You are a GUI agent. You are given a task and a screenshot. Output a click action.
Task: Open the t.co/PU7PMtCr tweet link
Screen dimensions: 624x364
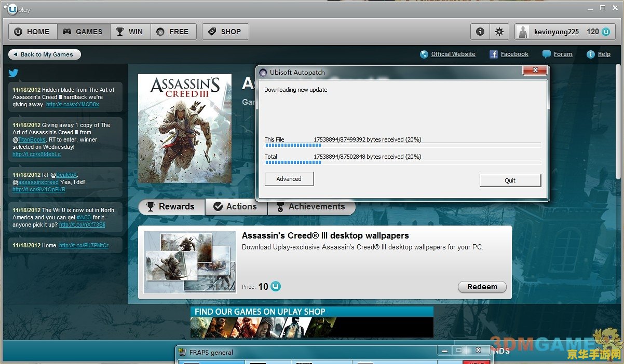(84, 245)
